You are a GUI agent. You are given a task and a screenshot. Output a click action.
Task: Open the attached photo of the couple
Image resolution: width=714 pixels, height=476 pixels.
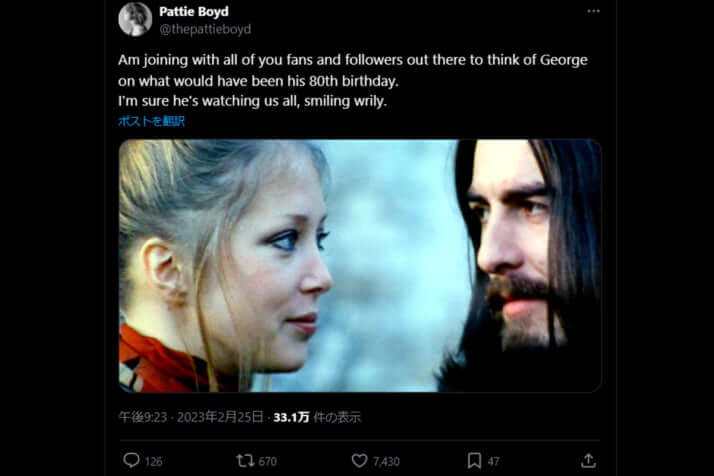click(x=360, y=265)
